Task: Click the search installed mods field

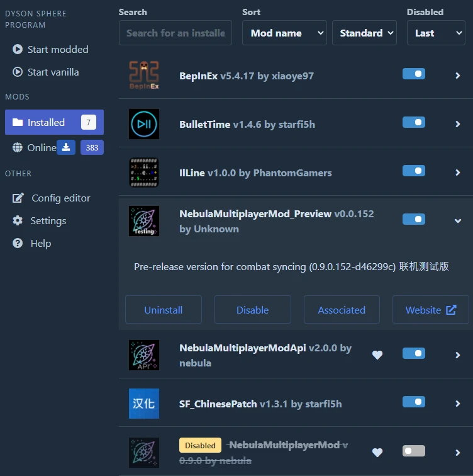Action: 175,33
